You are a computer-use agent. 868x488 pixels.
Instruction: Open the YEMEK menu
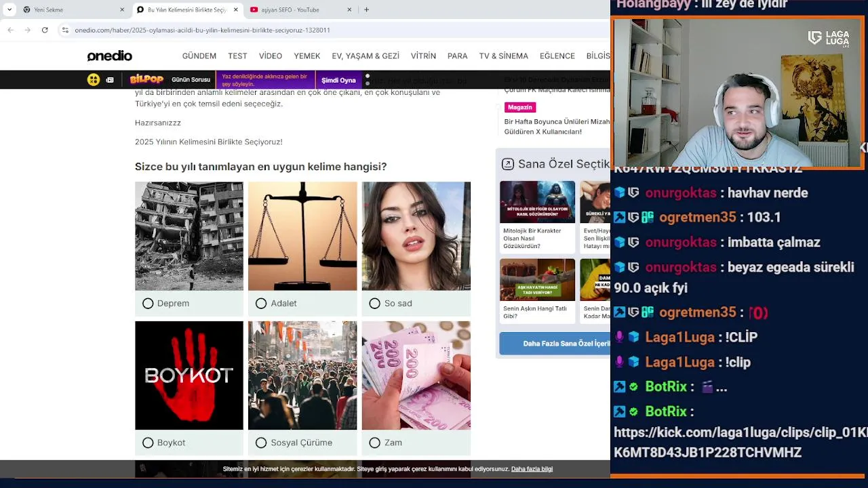pos(307,56)
